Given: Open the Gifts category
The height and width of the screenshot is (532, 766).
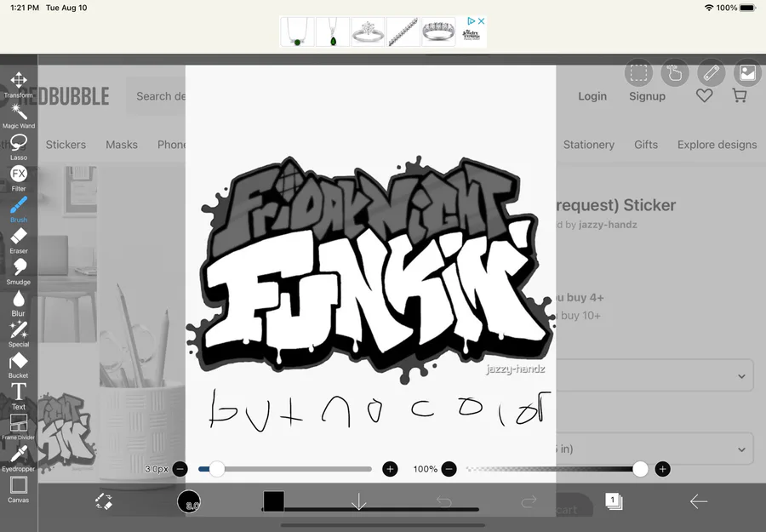Looking at the screenshot, I should [646, 145].
